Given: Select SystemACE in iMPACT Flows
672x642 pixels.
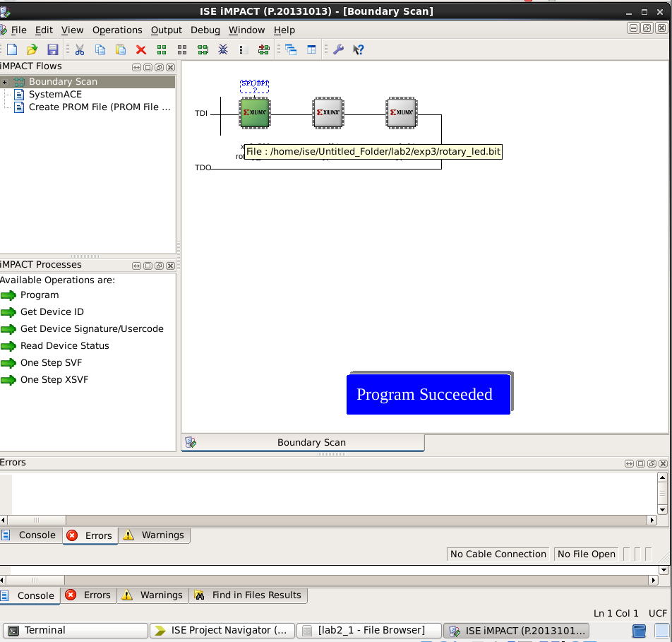Looking at the screenshot, I should pos(55,95).
